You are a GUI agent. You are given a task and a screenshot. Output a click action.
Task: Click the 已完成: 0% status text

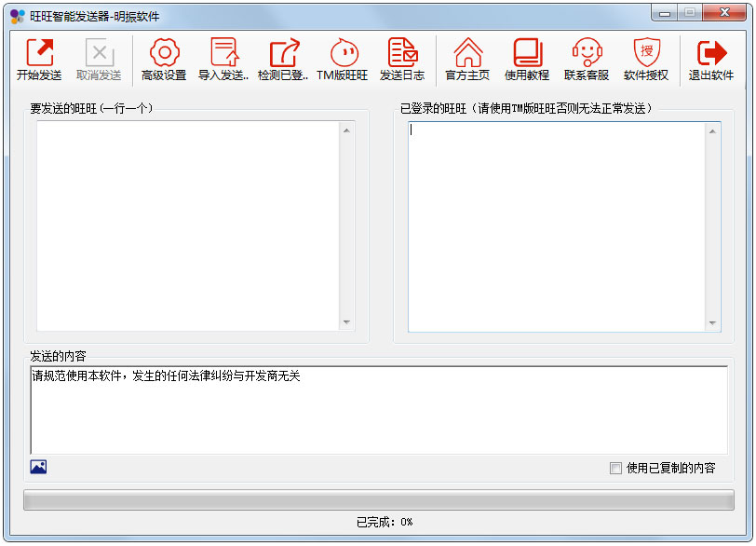point(385,523)
